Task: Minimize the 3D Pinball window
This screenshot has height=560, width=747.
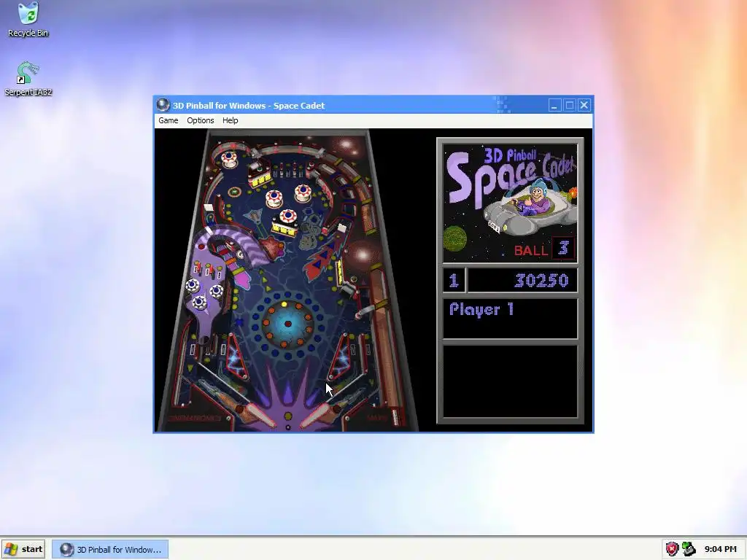Action: click(x=554, y=105)
